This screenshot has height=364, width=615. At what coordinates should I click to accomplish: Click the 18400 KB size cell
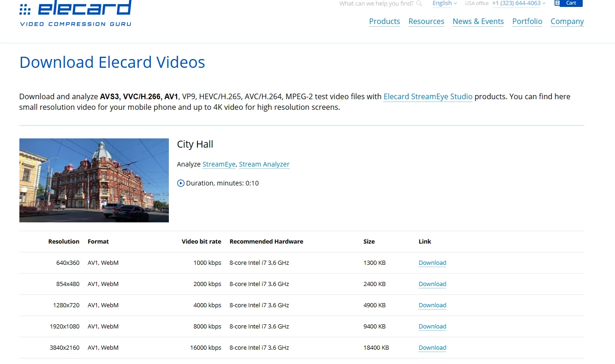(x=376, y=348)
